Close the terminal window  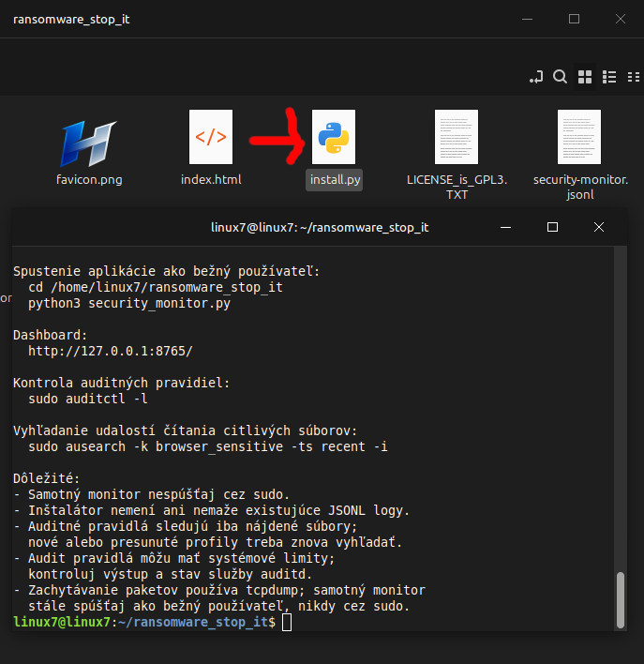pyautogui.click(x=599, y=227)
